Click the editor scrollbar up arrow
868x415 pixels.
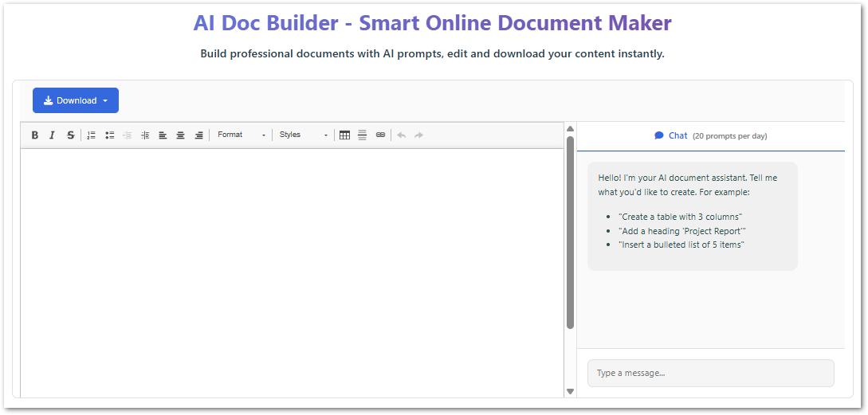(x=570, y=129)
